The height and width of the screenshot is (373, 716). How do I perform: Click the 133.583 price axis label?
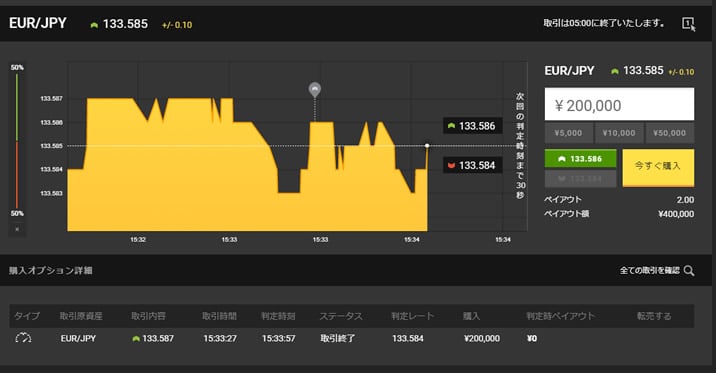pyautogui.click(x=51, y=193)
